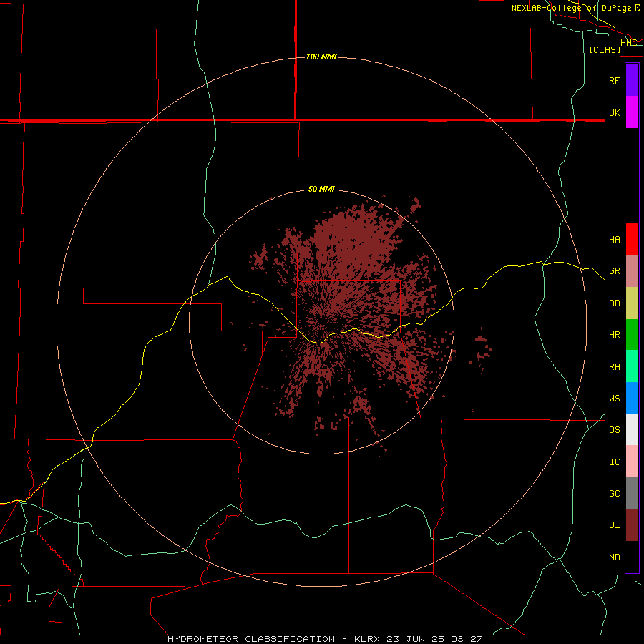Click the IC legend label
644x644 pixels.
click(x=615, y=462)
